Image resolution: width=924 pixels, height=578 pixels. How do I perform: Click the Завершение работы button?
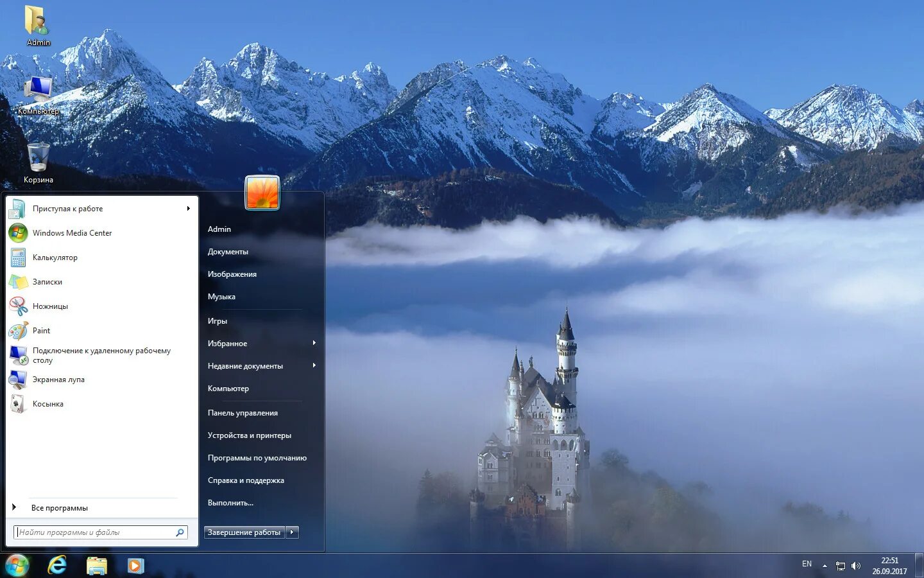(244, 532)
